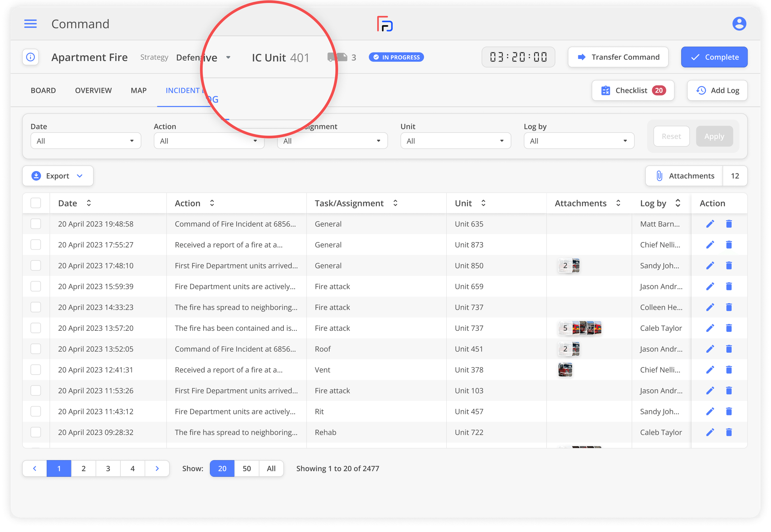Open the attachment thumbnail on Unit 378 row
Viewport: 771px width, 532px height.
click(565, 370)
